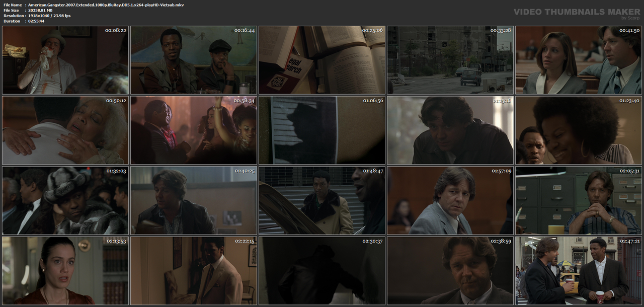Select the thumbnail stamped 00:08:22
The height and width of the screenshot is (307, 644).
point(65,60)
